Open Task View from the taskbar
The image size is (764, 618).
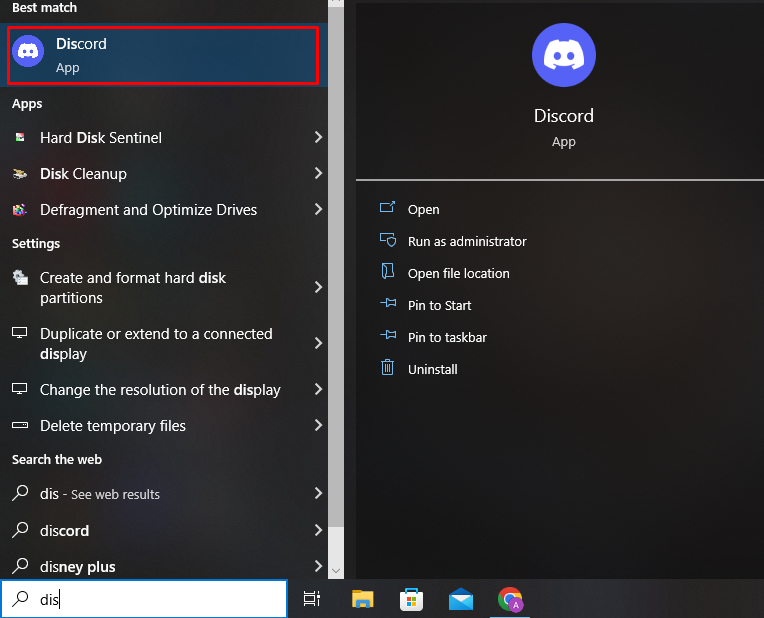coord(312,599)
